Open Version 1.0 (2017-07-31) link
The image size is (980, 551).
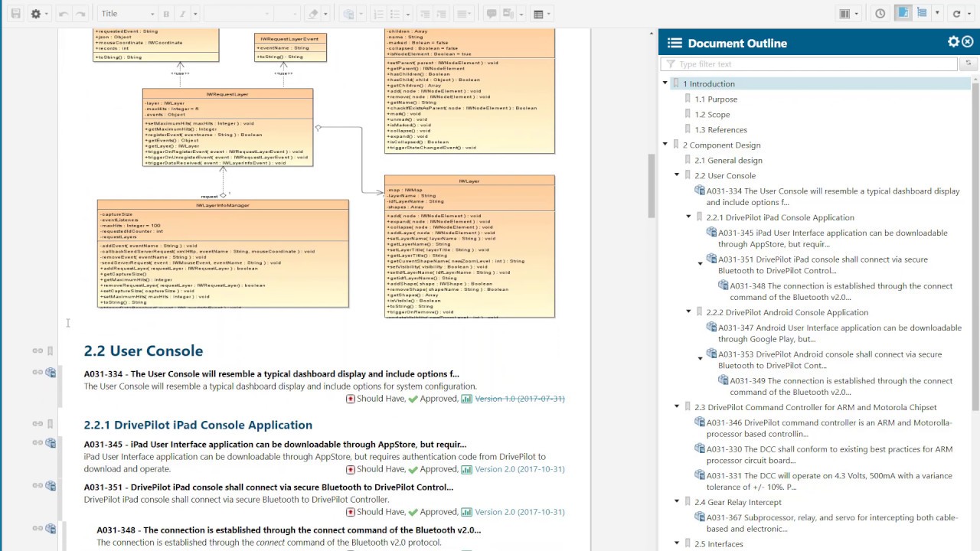click(520, 399)
